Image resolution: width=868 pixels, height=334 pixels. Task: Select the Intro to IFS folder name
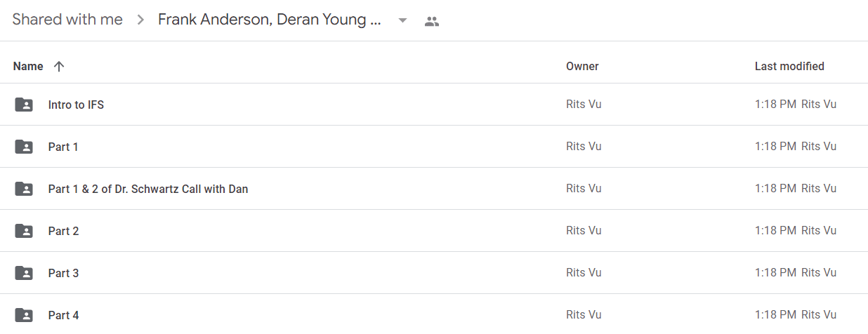click(76, 105)
